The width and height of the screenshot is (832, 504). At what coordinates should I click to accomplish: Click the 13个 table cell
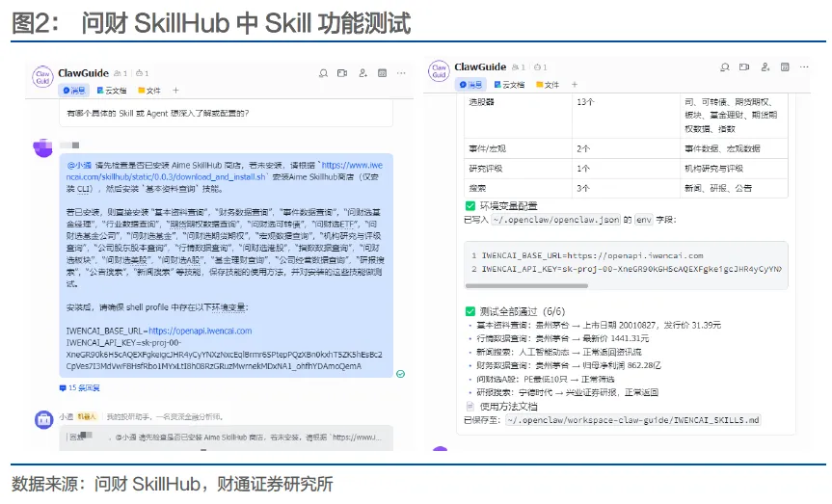(626, 115)
